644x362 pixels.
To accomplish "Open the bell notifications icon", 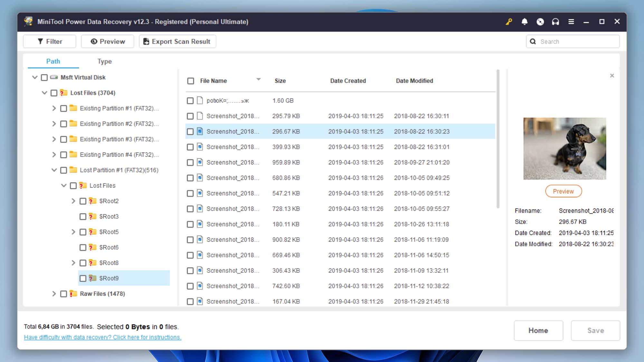I will tap(525, 22).
